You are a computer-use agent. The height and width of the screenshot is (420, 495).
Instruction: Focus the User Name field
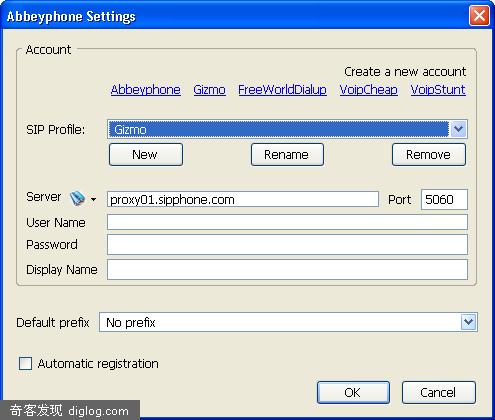point(287,222)
